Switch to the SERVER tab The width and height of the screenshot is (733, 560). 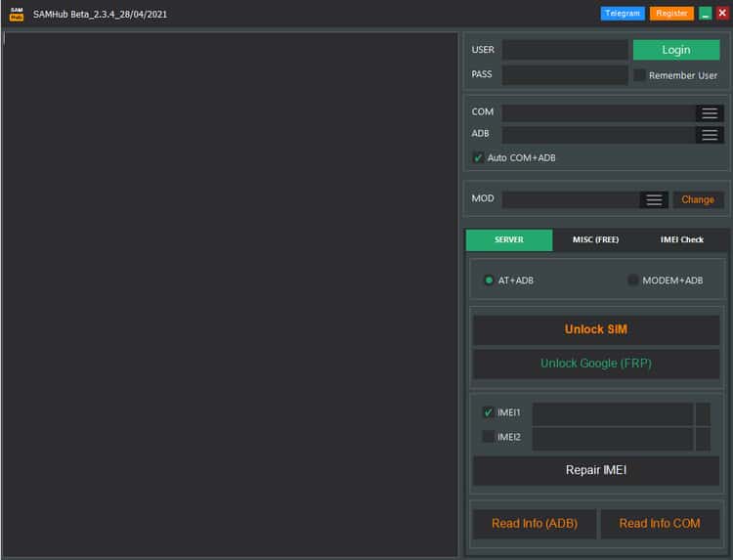509,239
